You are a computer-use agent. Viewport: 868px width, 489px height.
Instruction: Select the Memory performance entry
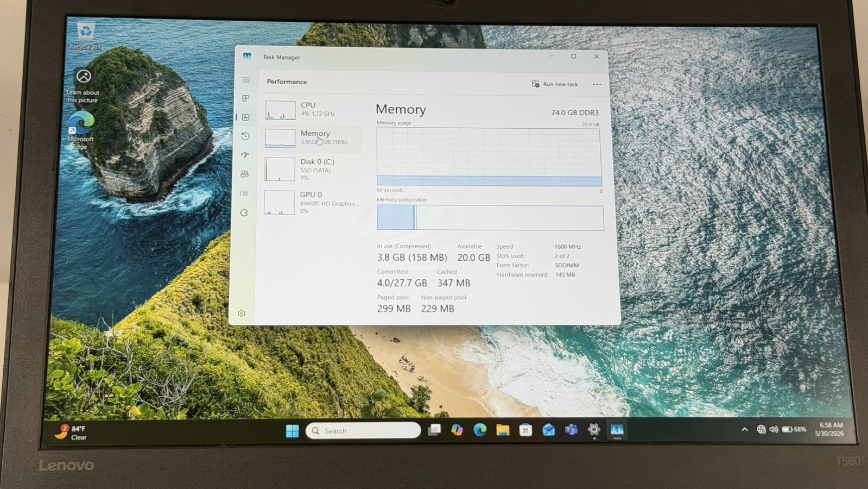(312, 138)
